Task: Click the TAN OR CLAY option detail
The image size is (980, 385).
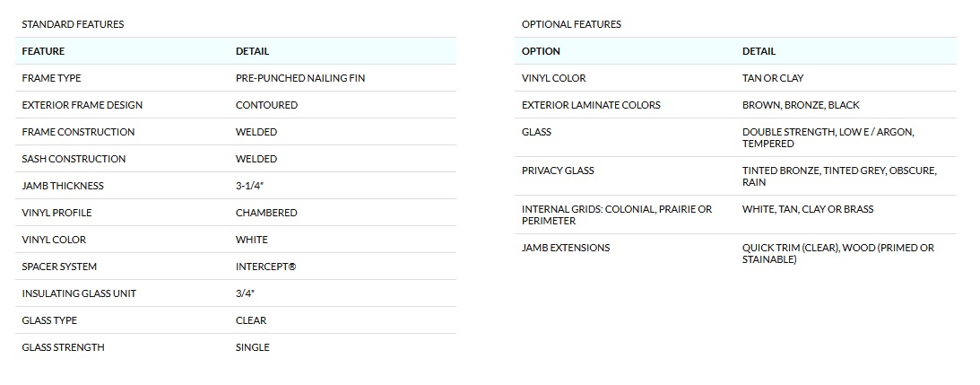Action: [773, 78]
